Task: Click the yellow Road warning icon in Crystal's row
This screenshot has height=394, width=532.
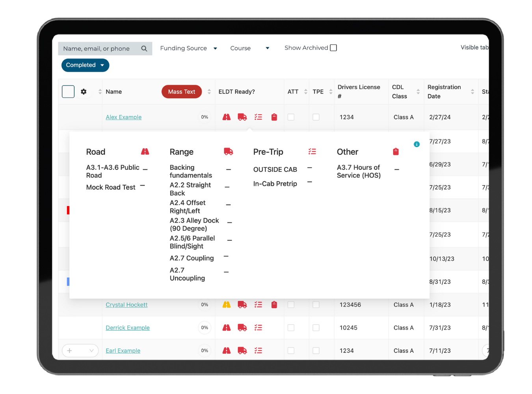Action: tap(226, 305)
